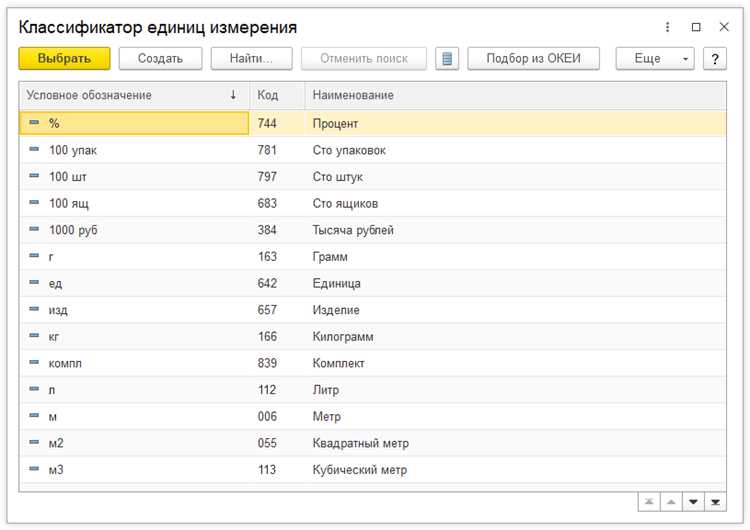The height and width of the screenshot is (530, 750).
Task: Click the Код column header
Action: tap(277, 95)
